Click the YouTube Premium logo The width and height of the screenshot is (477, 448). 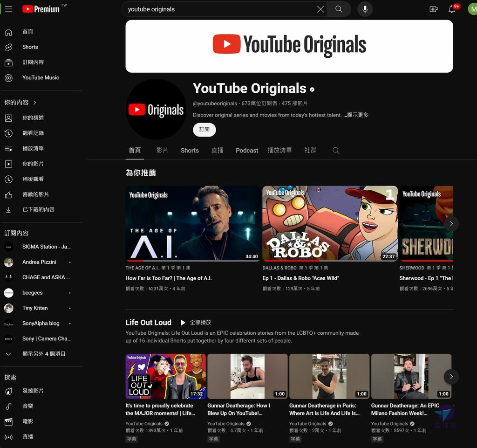coord(41,9)
